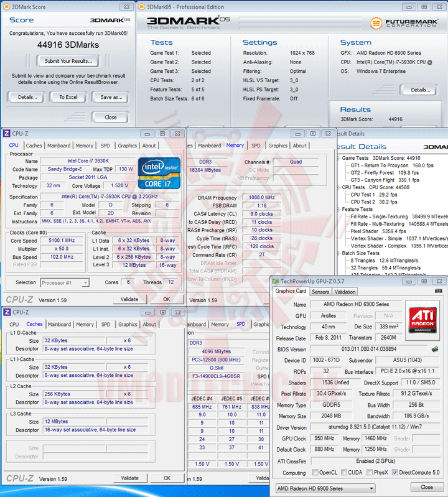Open system Details... in 3DMark05 System panel
The image size is (448, 497).
click(x=420, y=90)
